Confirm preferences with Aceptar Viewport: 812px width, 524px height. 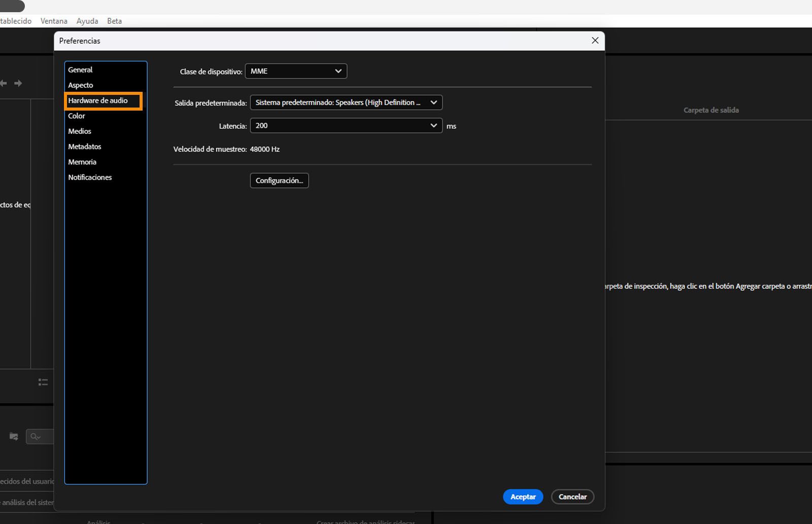(523, 497)
